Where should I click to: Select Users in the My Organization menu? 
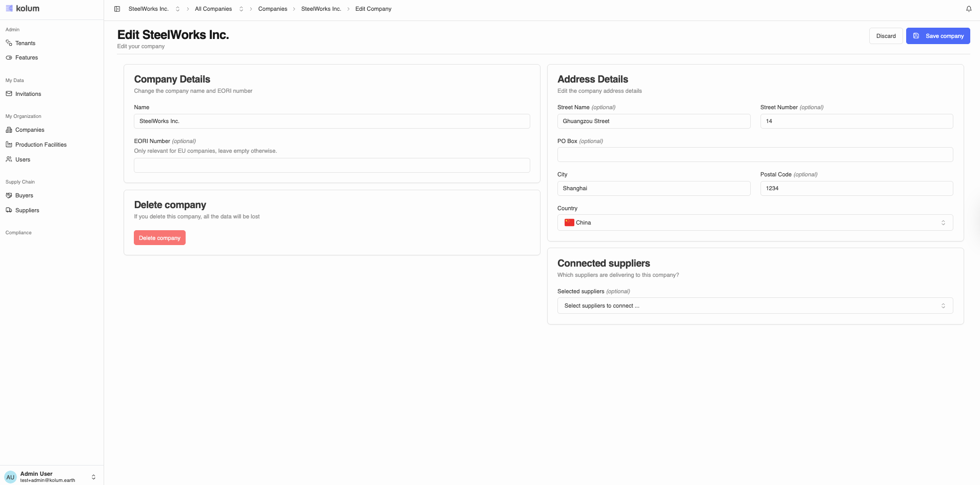[23, 159]
